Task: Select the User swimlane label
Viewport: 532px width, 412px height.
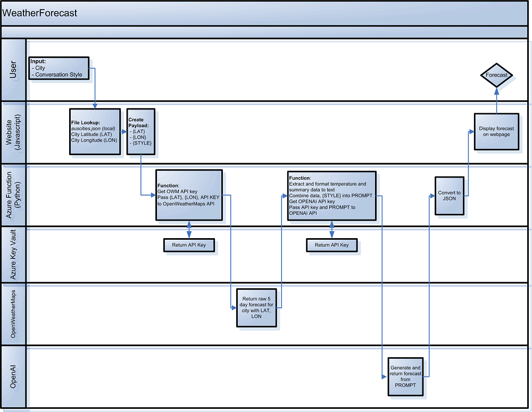Action: pyautogui.click(x=13, y=70)
